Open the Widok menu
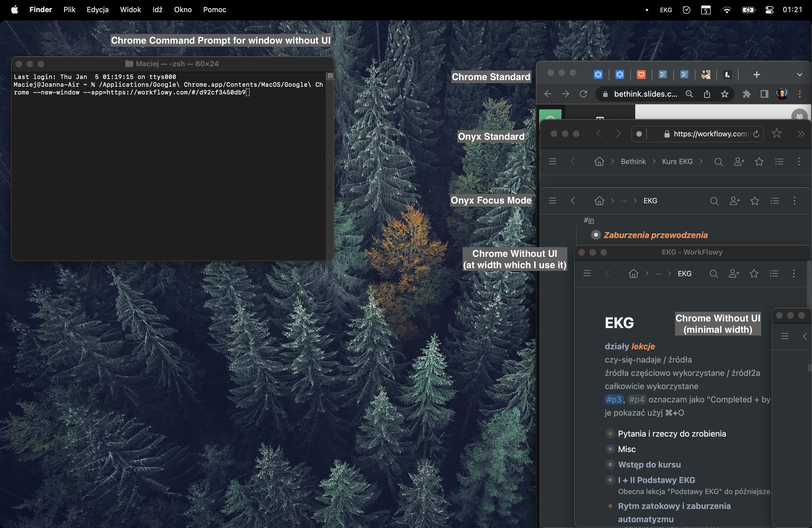Viewport: 812px width, 528px height. click(x=130, y=10)
